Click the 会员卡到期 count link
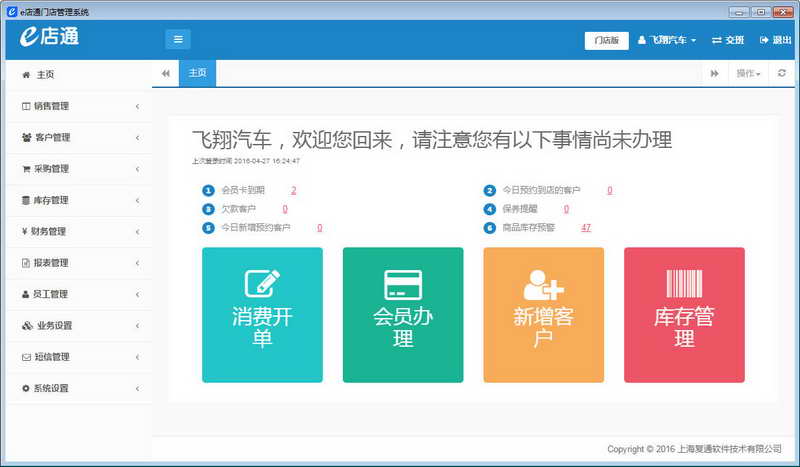This screenshot has width=800, height=467. [x=294, y=190]
